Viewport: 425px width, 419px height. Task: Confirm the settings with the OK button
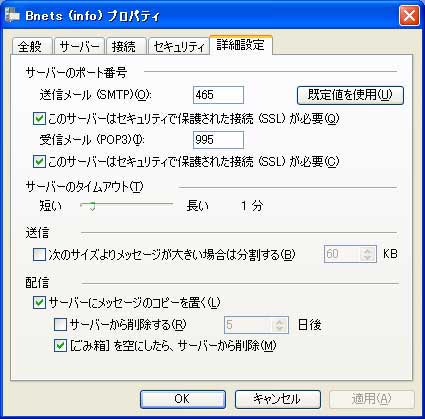pos(183,399)
